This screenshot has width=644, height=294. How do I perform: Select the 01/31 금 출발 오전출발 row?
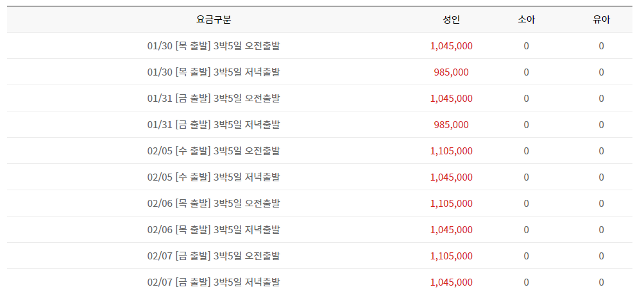point(319,98)
